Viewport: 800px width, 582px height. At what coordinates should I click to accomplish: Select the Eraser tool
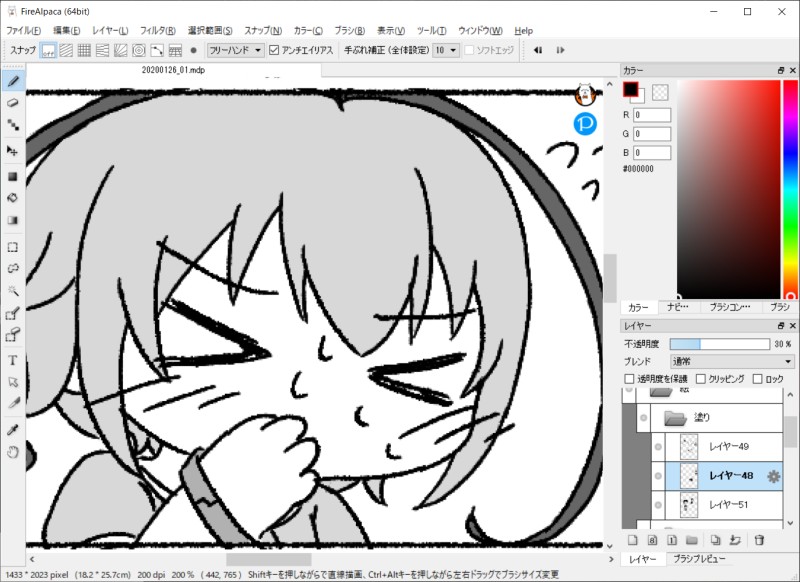pyautogui.click(x=13, y=103)
